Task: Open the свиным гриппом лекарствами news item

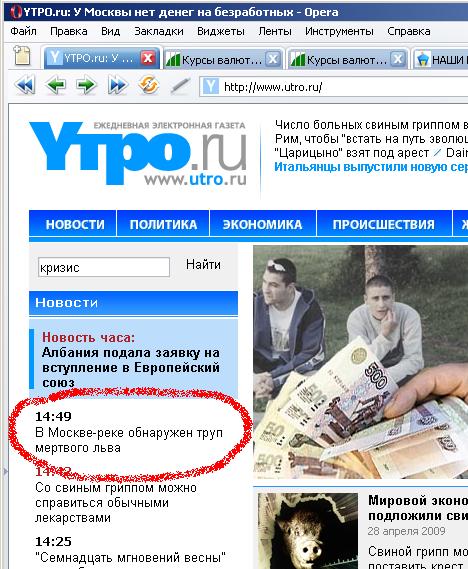Action: [x=116, y=503]
